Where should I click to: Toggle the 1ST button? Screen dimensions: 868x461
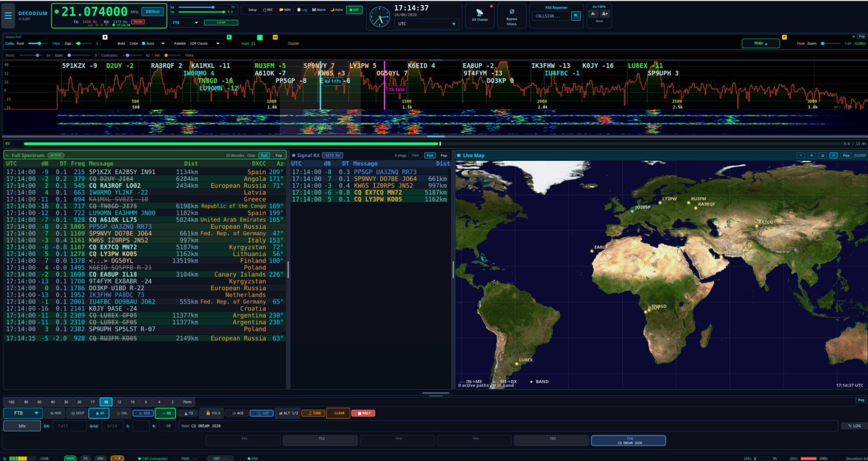pos(262,413)
